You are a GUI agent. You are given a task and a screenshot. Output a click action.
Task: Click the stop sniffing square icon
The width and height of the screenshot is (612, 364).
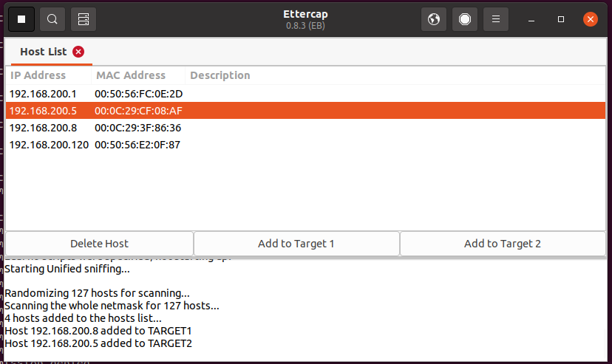[21, 19]
